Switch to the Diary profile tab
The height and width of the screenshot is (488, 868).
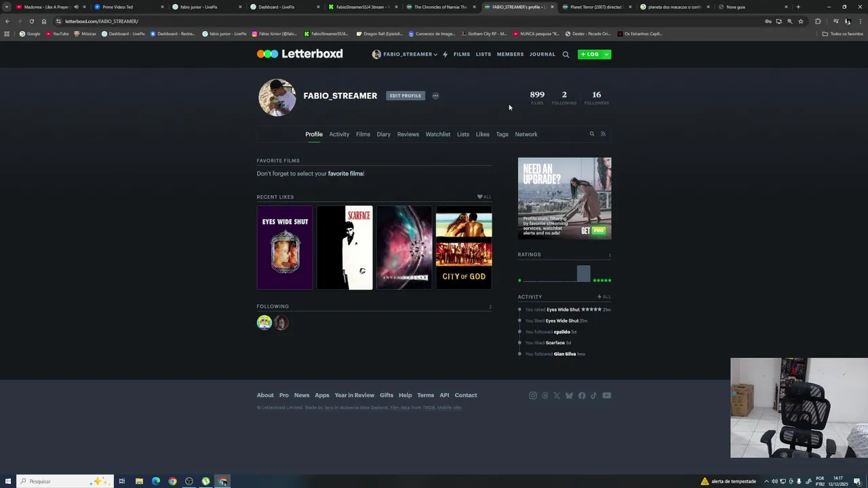[x=384, y=134]
